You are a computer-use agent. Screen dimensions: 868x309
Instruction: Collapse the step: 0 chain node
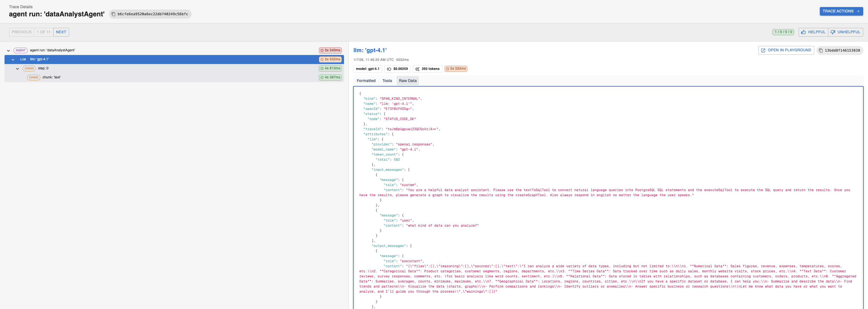(x=17, y=69)
